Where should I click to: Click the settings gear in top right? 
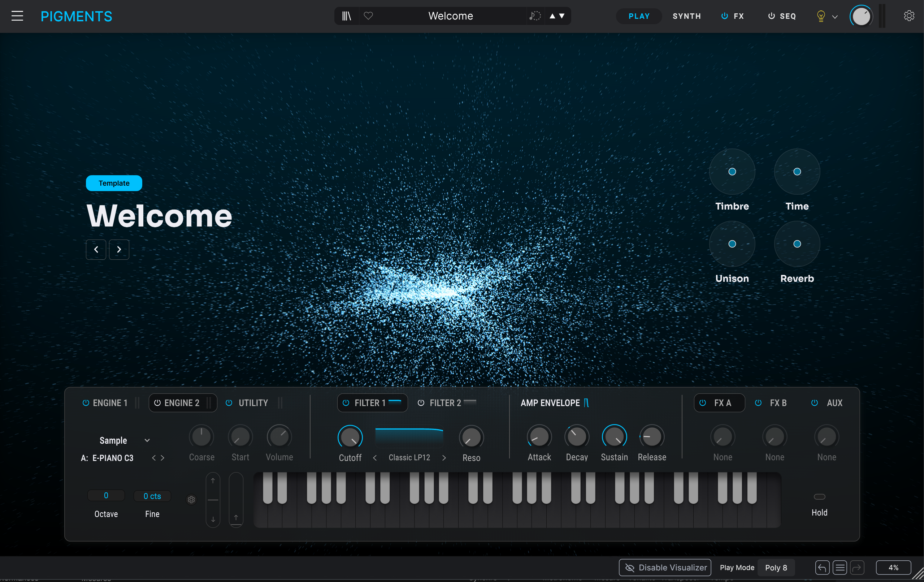pyautogui.click(x=908, y=16)
